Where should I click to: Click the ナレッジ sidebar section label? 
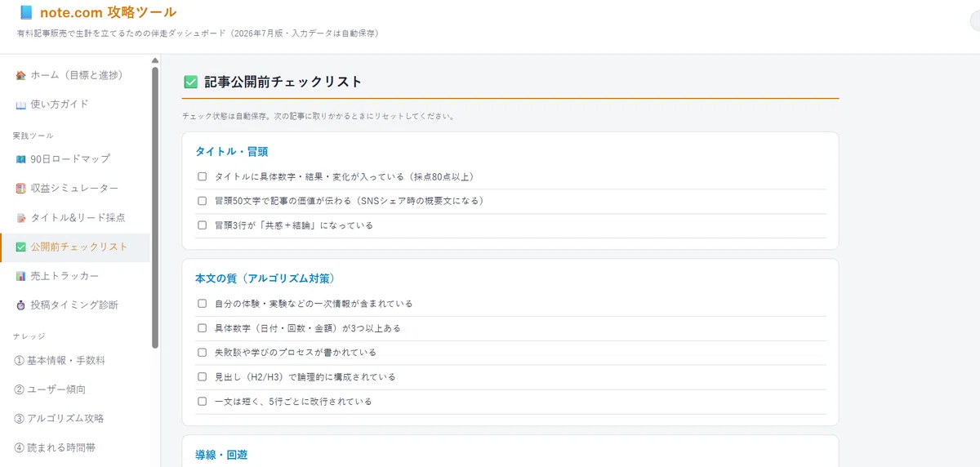click(x=29, y=336)
